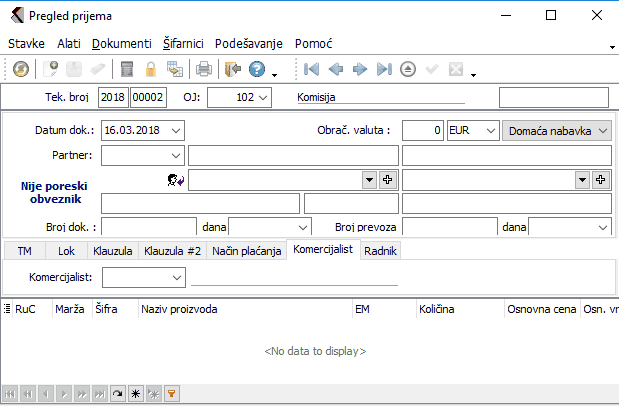Expand the EUR currency dropdown
619x406 pixels.
coord(488,130)
